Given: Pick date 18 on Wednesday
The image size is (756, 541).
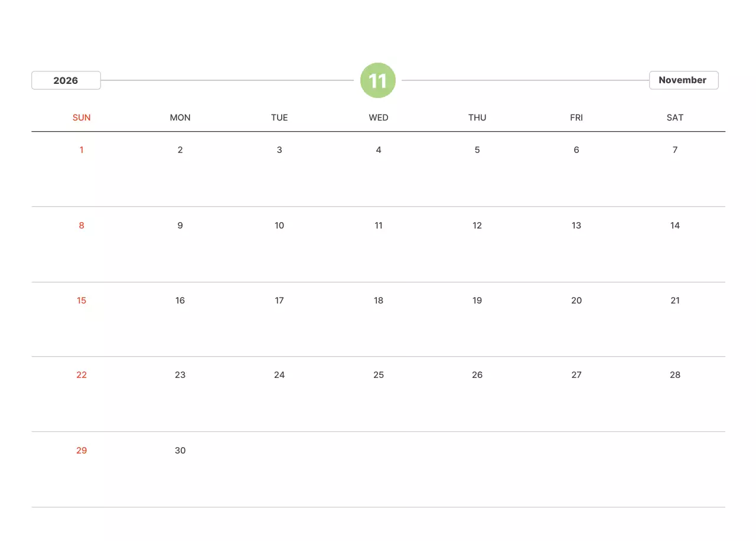Looking at the screenshot, I should tap(379, 301).
